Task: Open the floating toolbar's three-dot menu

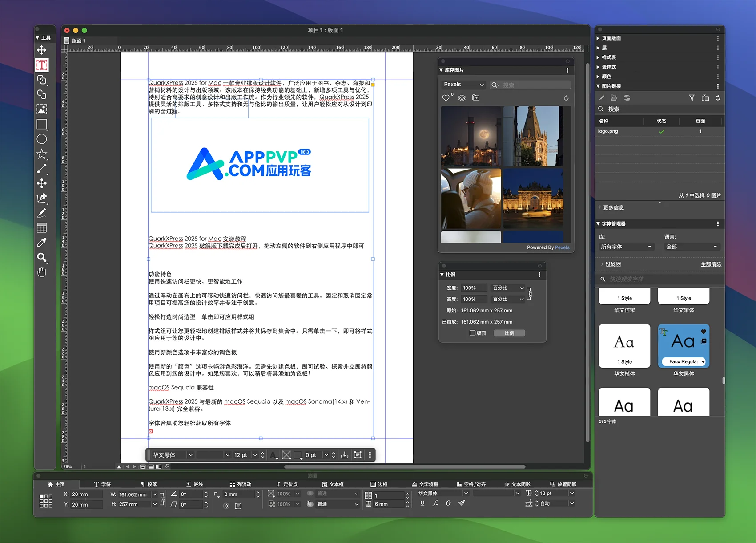Action: click(x=370, y=455)
